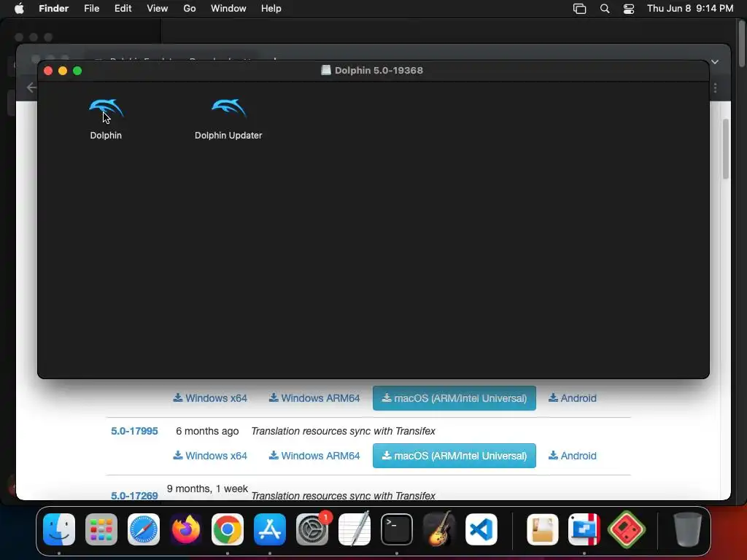The height and width of the screenshot is (560, 747).
Task: Open the View menu
Action: point(158,9)
